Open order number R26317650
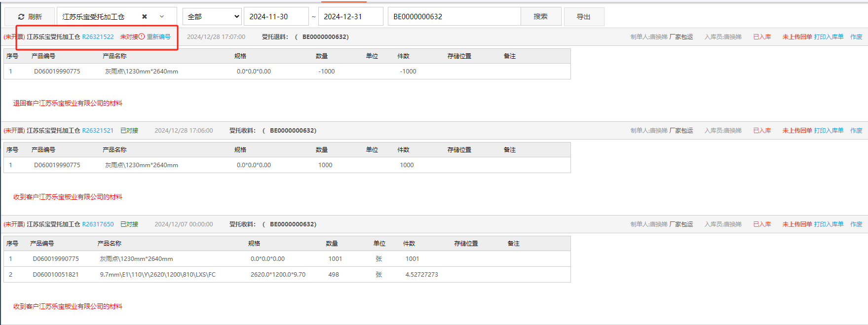Screen dimensions: 868x325 pos(98,224)
